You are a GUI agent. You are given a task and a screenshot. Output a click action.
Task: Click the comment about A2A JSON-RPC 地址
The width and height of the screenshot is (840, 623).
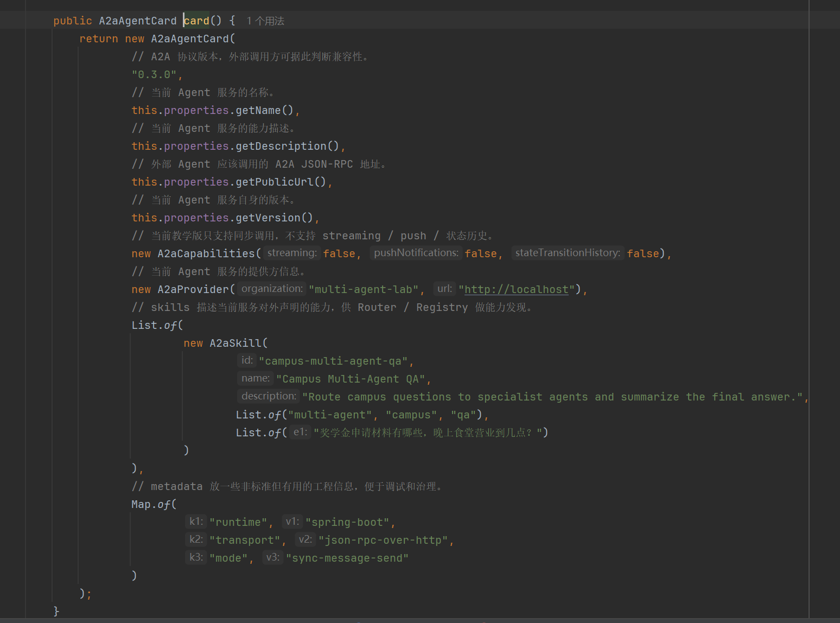(x=259, y=164)
